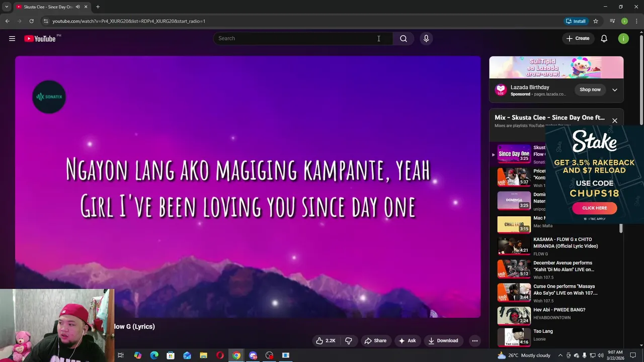Install YouTube app from address bar
Screen dimensions: 644x362
(576, 21)
